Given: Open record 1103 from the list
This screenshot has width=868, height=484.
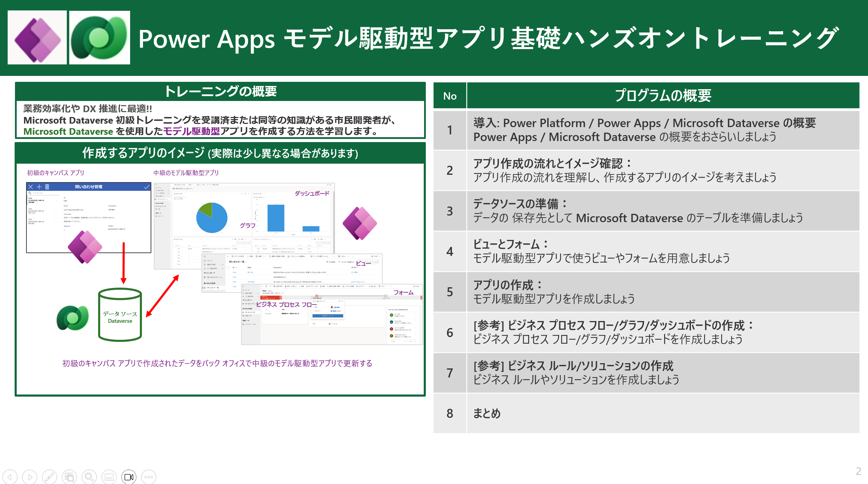Looking at the screenshot, I should [x=234, y=272].
